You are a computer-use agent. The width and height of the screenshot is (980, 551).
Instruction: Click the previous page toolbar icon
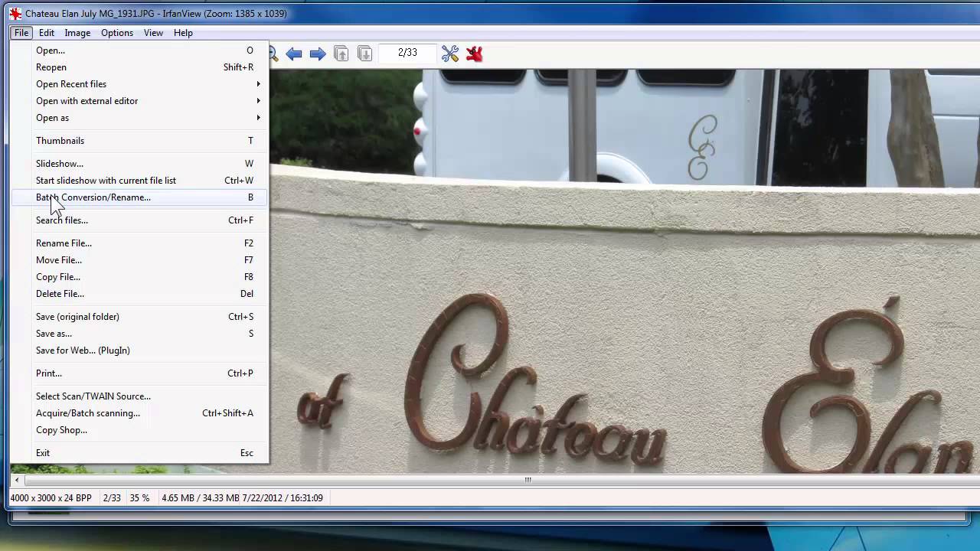click(341, 54)
